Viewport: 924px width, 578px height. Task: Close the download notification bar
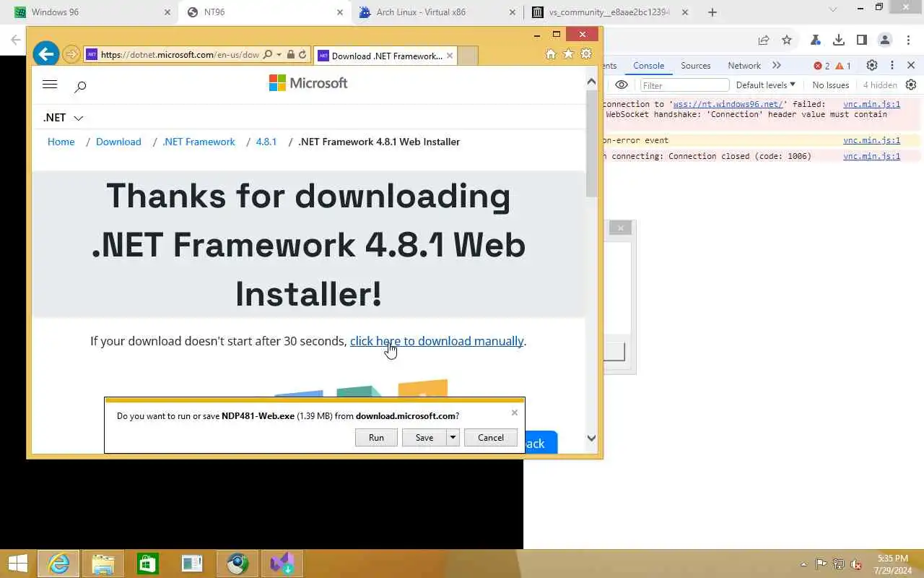tap(514, 413)
